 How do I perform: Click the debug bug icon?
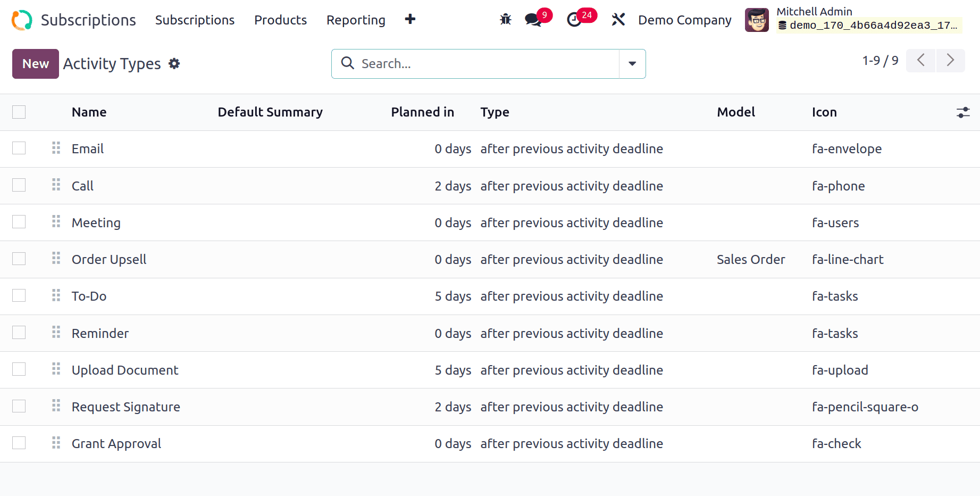tap(505, 20)
